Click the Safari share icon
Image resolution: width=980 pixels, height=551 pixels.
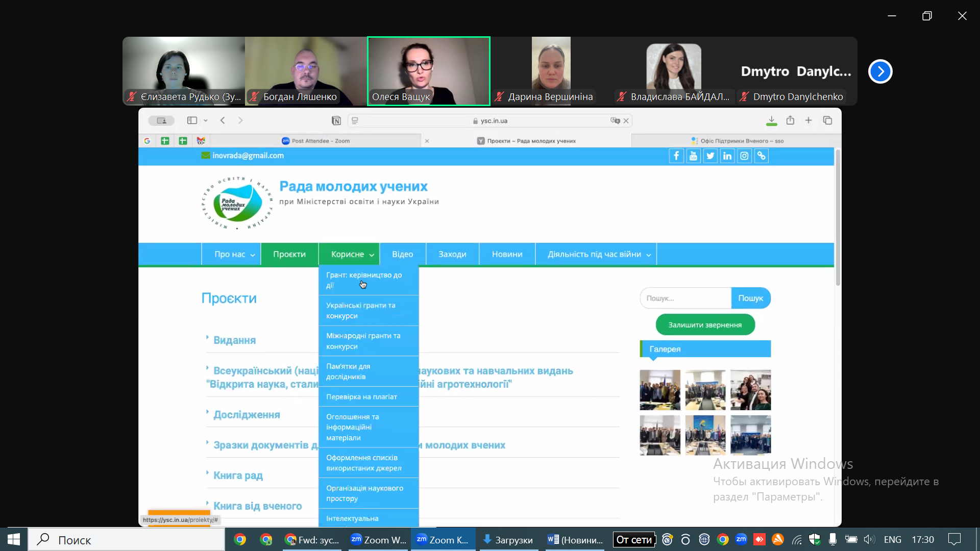(x=790, y=120)
